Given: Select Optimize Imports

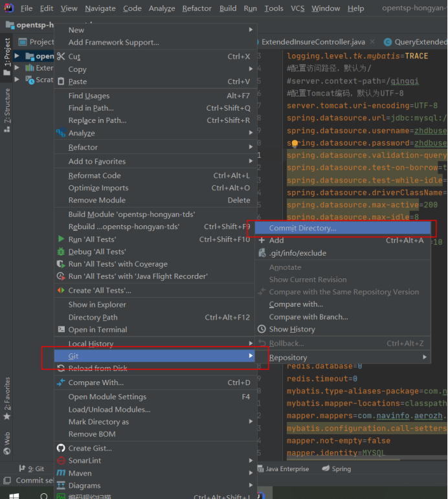Looking at the screenshot, I should tap(155, 188).
